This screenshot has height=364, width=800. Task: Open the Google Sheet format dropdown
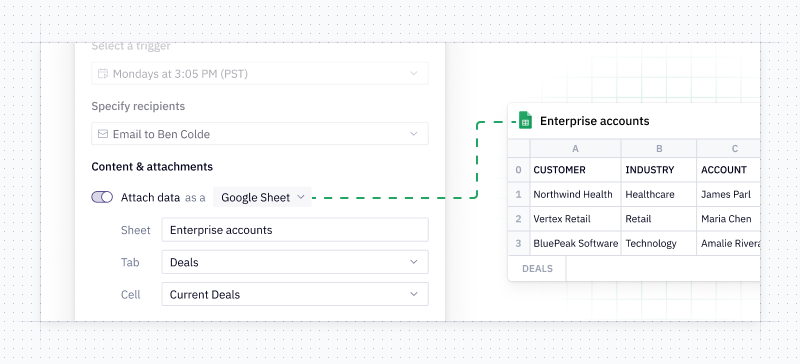262,197
